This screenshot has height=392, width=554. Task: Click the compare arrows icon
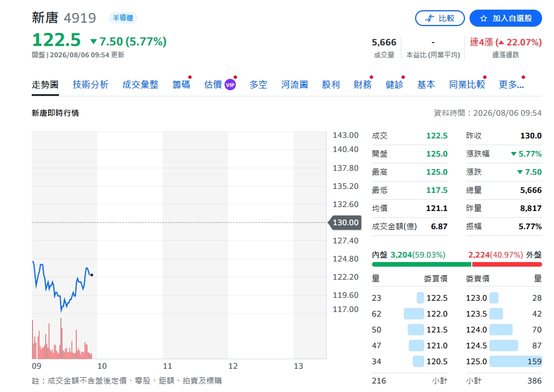pyautogui.click(x=430, y=18)
